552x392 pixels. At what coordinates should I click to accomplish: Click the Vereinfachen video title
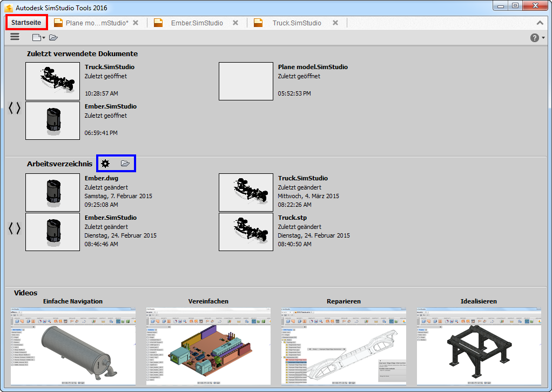(x=208, y=301)
